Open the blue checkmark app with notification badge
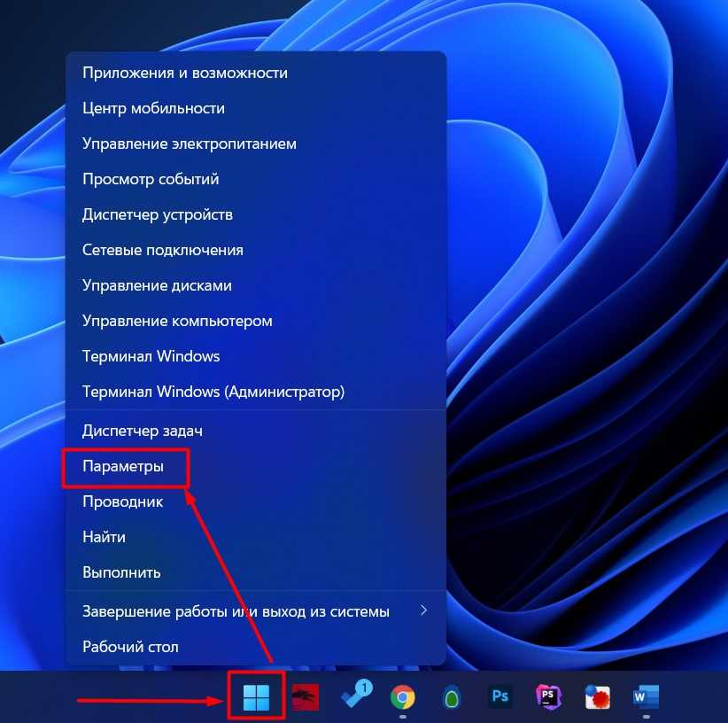Viewport: 728px width, 723px height. pos(354,696)
